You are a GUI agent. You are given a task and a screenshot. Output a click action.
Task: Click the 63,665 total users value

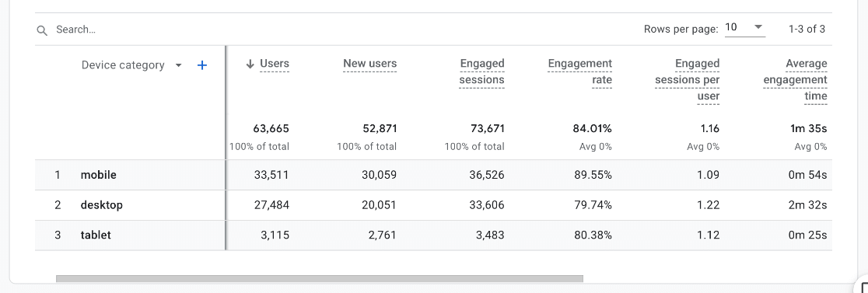(271, 129)
